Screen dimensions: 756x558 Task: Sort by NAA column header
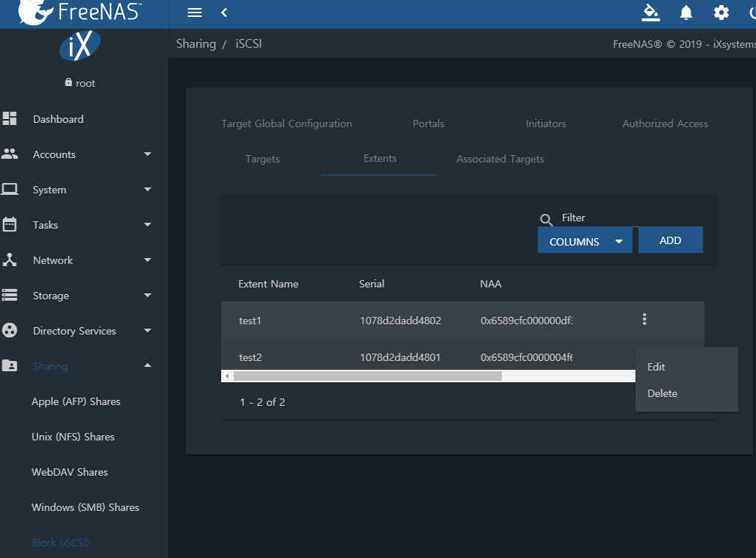(490, 284)
